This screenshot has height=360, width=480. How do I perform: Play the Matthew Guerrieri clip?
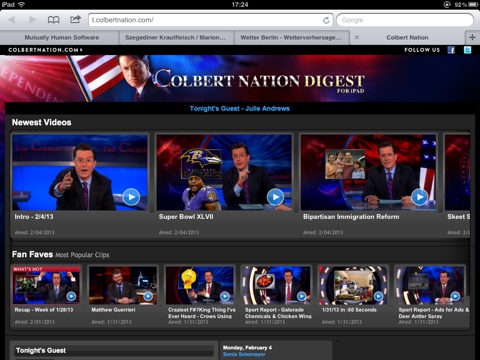148,296
